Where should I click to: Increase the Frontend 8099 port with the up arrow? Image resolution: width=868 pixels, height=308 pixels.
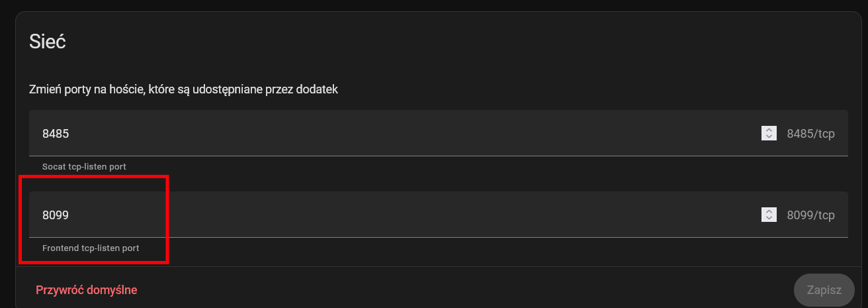(x=769, y=211)
